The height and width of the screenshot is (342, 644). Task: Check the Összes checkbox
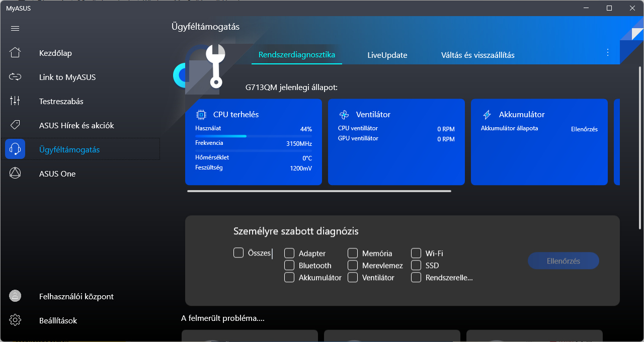[238, 252]
